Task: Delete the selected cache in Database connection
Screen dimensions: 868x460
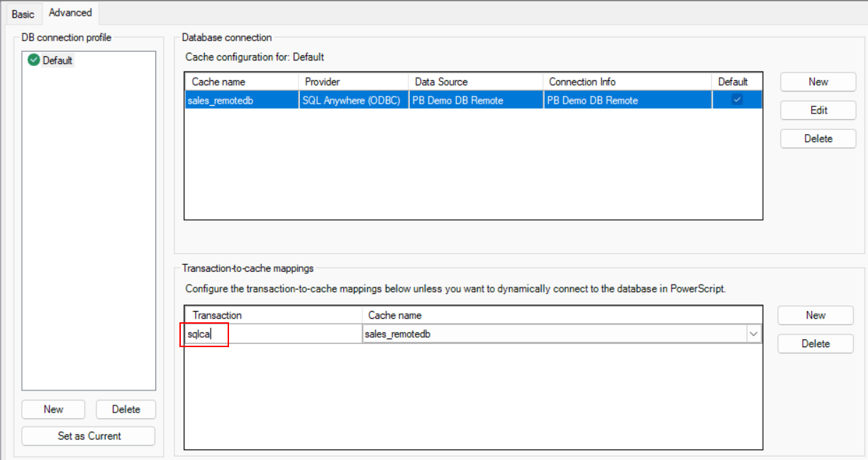Action: [x=818, y=138]
